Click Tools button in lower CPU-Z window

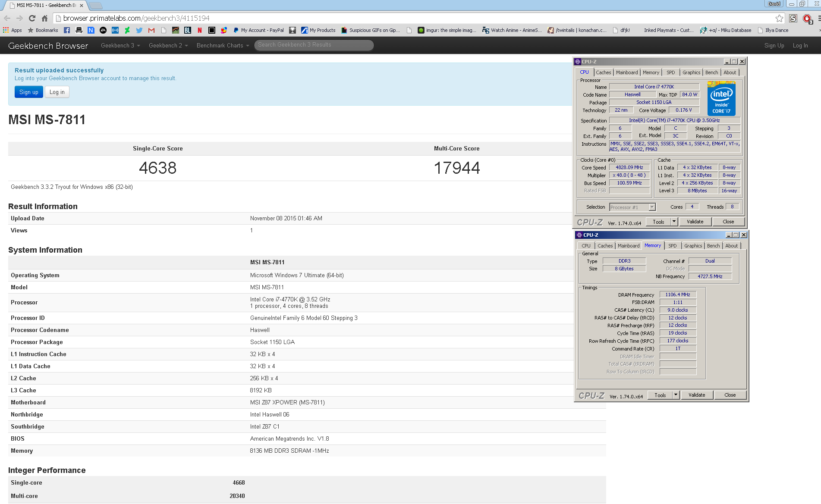pos(660,395)
